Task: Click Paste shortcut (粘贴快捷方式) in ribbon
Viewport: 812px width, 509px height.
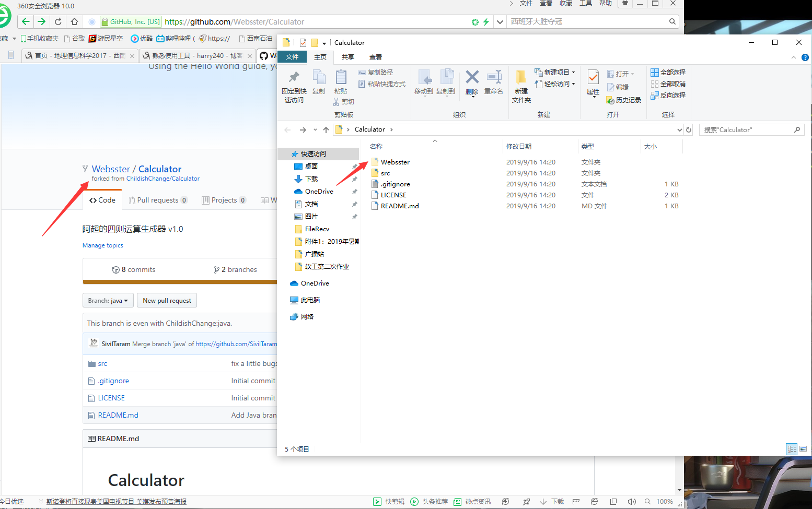Action: pos(381,84)
